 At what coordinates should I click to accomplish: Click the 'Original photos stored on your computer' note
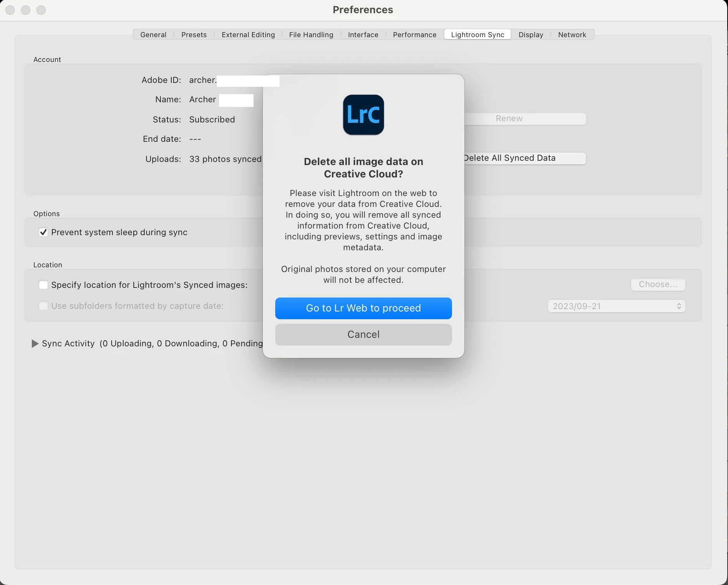[x=363, y=274]
